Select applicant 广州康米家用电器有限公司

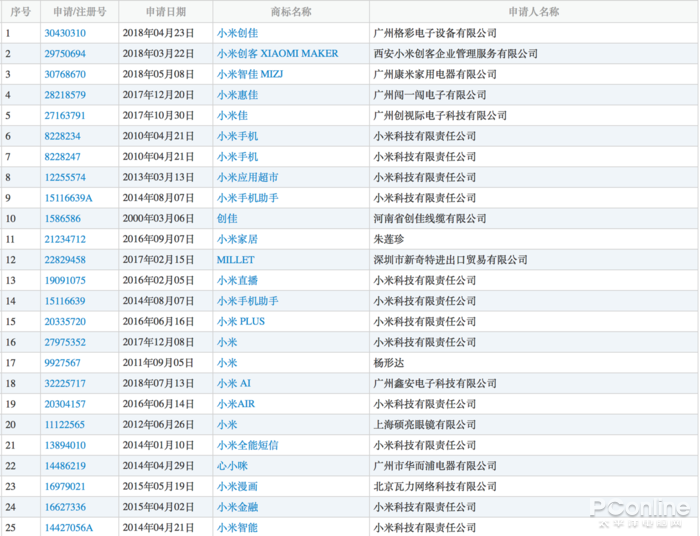tap(435, 74)
